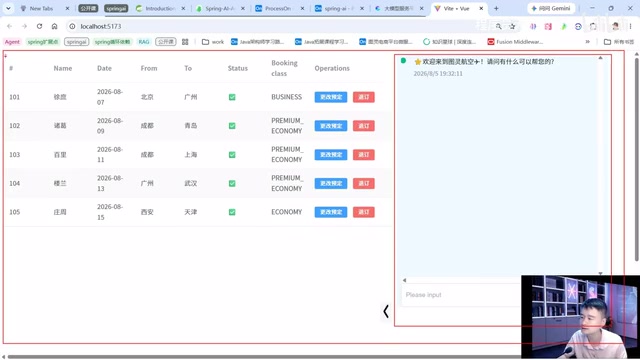The width and height of the screenshot is (640, 360).
Task: Click blue change-booking button for row 102
Action: 331,126
